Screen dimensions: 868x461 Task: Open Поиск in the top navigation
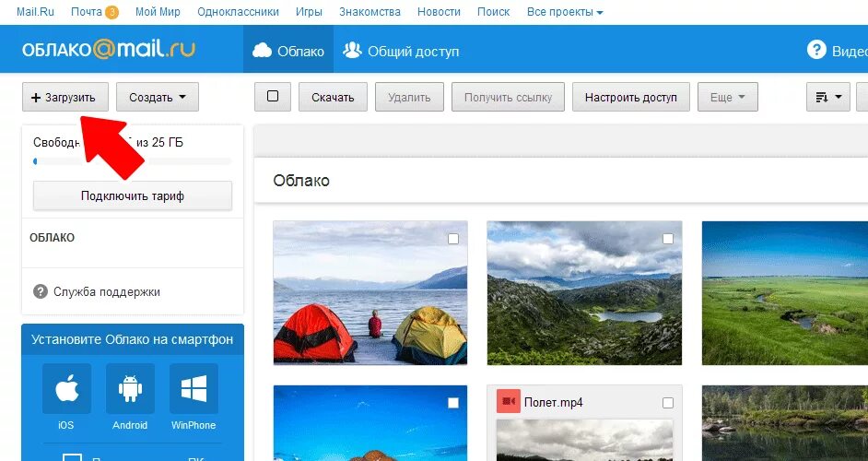[x=493, y=12]
